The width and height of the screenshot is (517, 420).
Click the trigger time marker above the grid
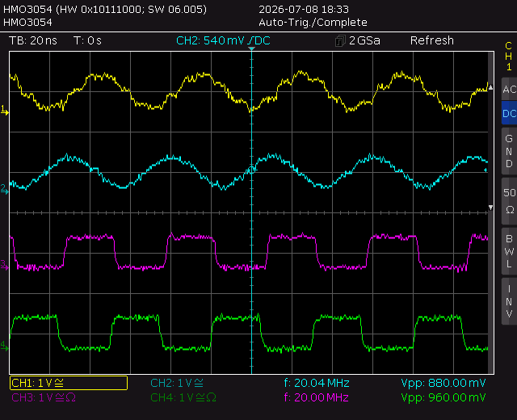pos(251,48)
